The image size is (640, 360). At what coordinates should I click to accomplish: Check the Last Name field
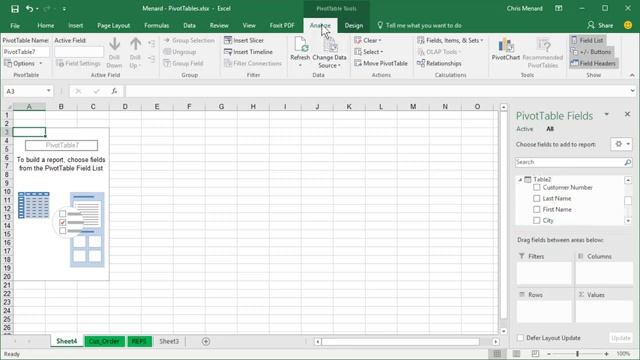537,198
